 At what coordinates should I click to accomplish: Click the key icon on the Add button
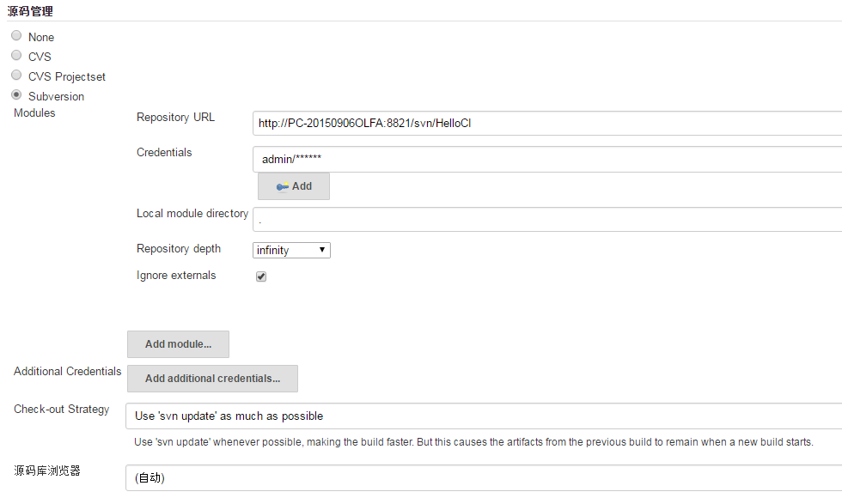[282, 186]
